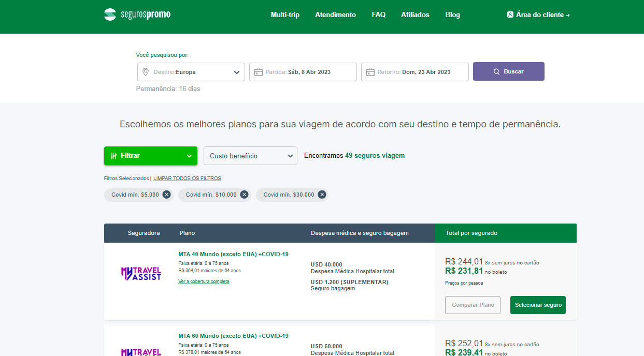This screenshot has height=356, width=644.
Task: Click Permanência: 16 dias text
Action: pyautogui.click(x=168, y=88)
